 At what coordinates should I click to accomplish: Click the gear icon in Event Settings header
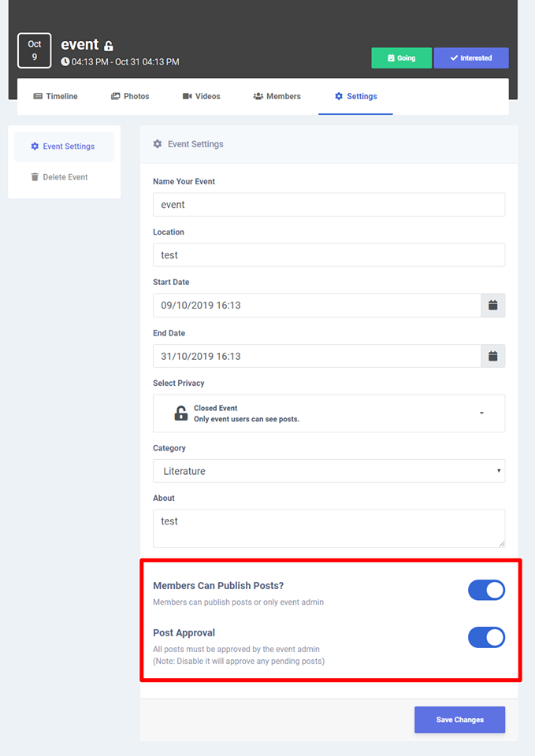point(158,143)
